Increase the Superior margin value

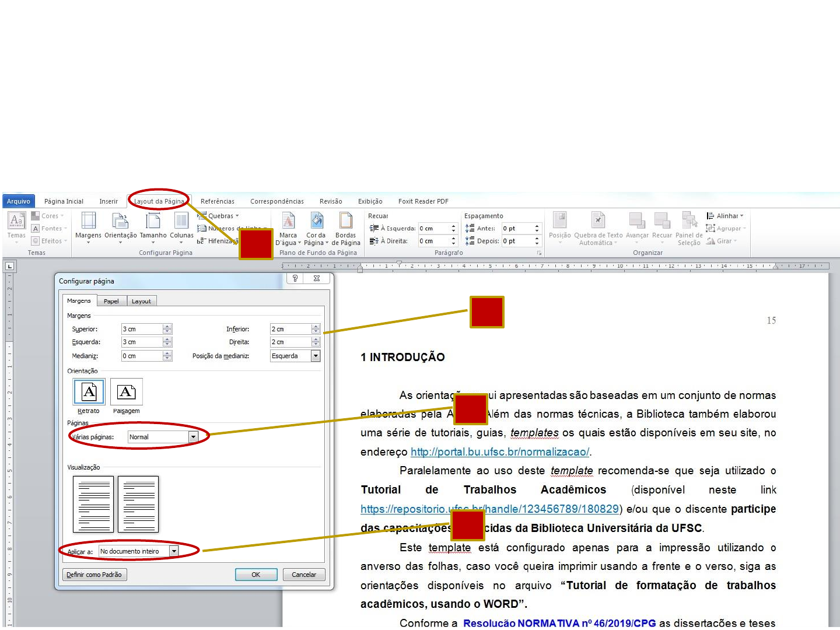pos(167,327)
